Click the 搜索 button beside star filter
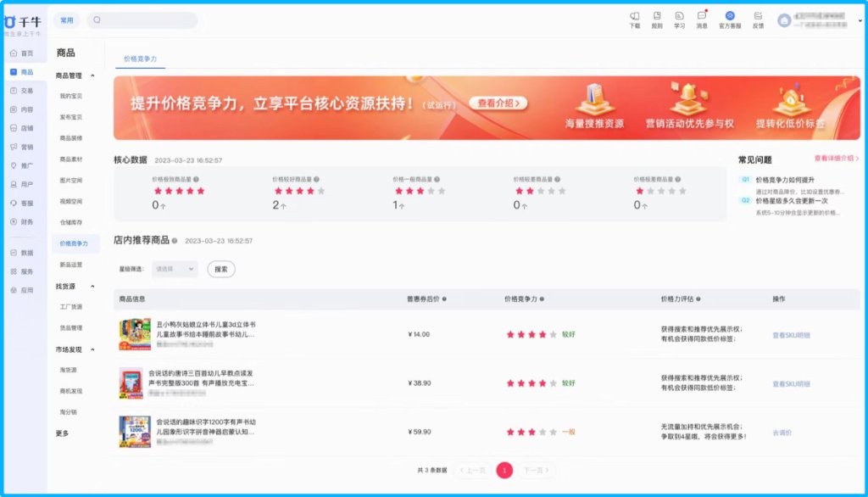 point(221,269)
